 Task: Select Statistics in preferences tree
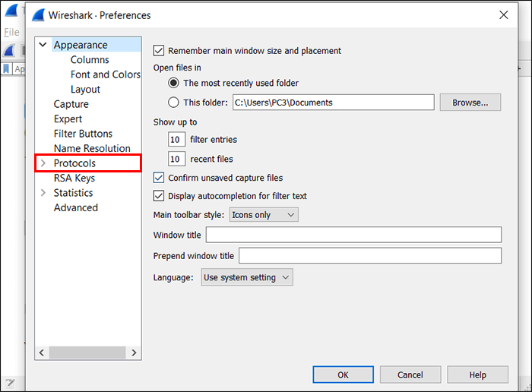[73, 193]
